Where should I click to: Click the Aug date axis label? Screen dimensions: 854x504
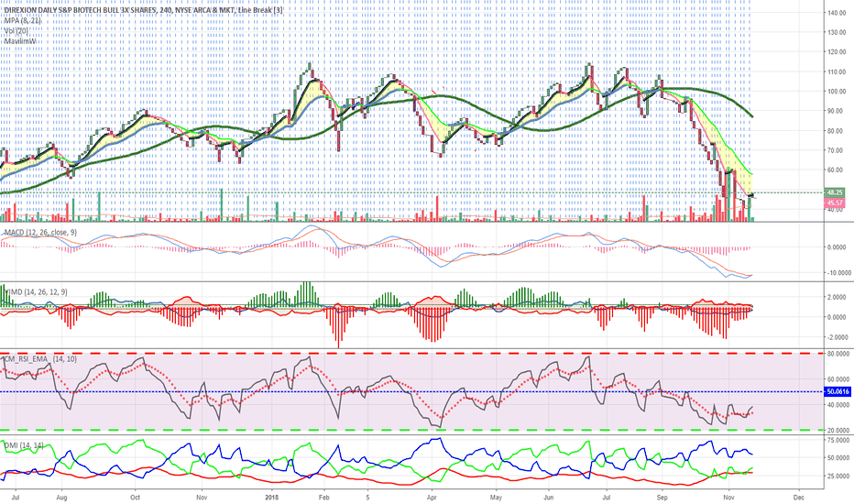click(x=61, y=498)
